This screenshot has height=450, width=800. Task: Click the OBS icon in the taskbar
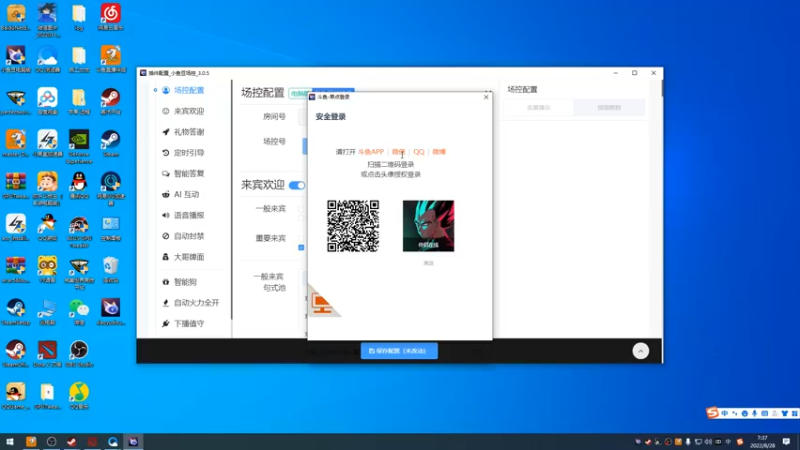(x=52, y=442)
